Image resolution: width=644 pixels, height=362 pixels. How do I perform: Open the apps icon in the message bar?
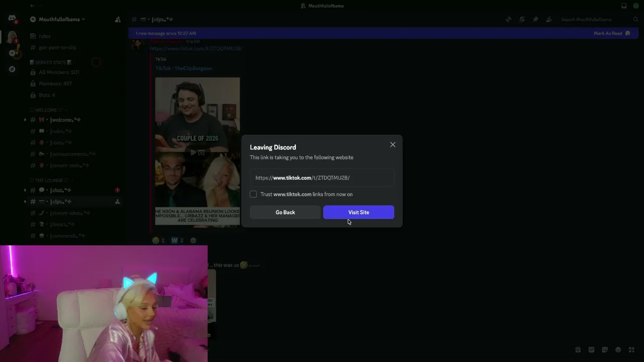(631, 350)
